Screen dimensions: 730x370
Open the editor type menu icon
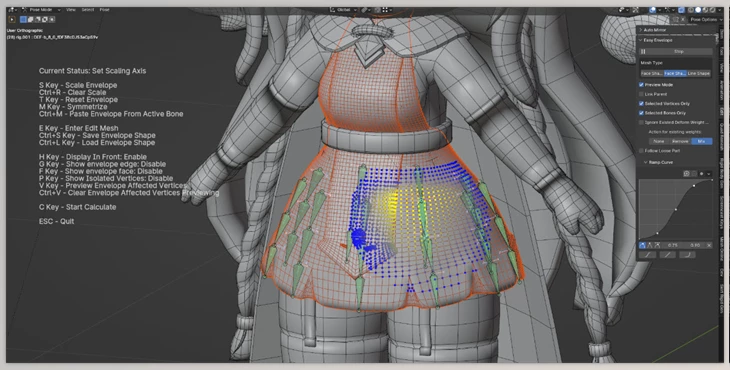click(12, 10)
